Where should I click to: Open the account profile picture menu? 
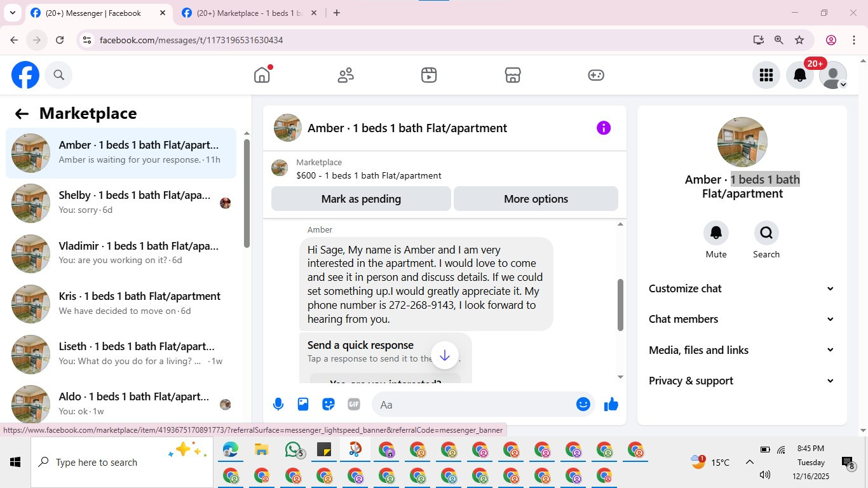[832, 76]
